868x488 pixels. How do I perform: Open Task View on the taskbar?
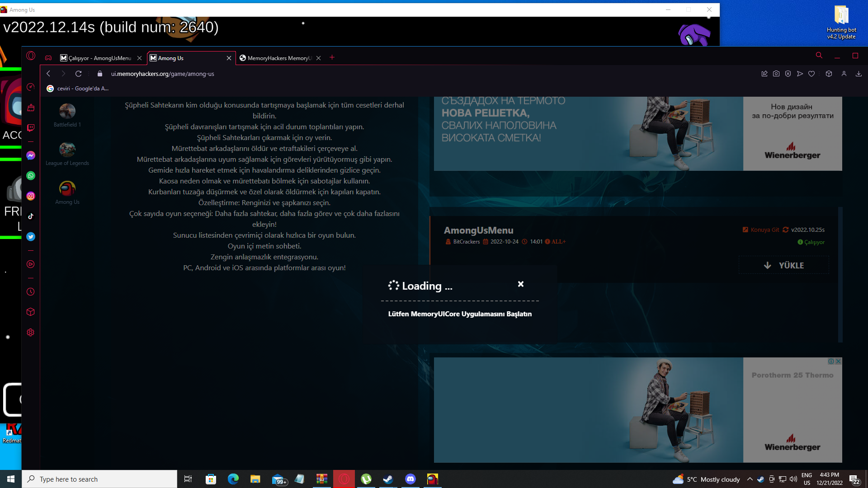click(188, 479)
